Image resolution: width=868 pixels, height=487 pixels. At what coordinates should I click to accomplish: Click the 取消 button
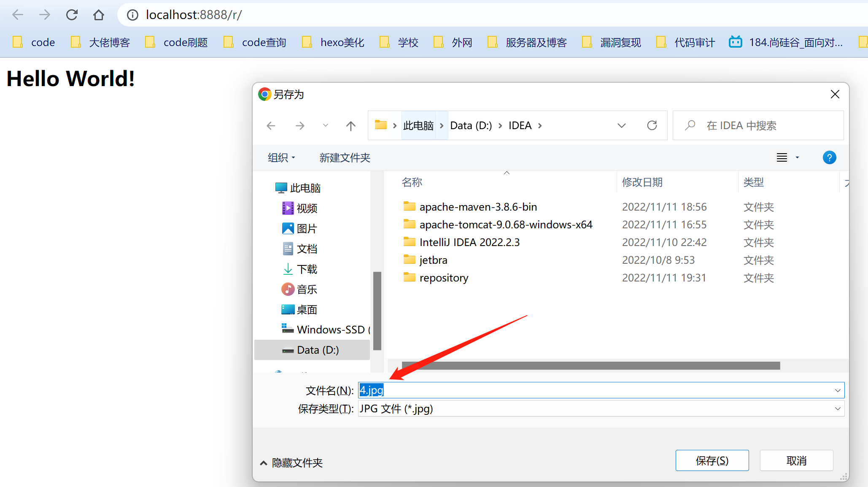tap(796, 460)
